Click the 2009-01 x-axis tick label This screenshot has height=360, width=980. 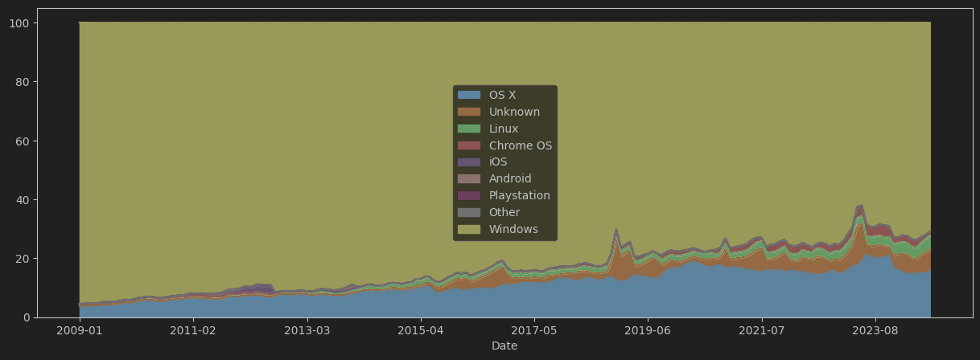(79, 330)
